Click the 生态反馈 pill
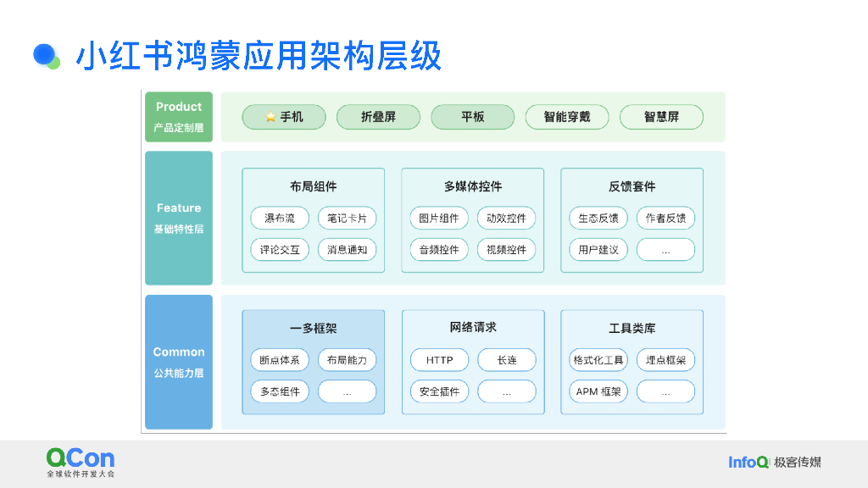Viewport: 868px width, 488px height. click(x=598, y=218)
